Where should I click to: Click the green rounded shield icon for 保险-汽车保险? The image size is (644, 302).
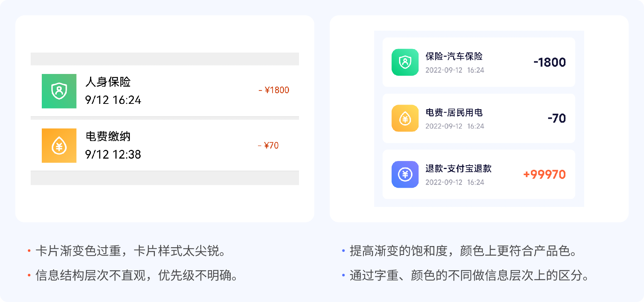pyautogui.click(x=405, y=62)
